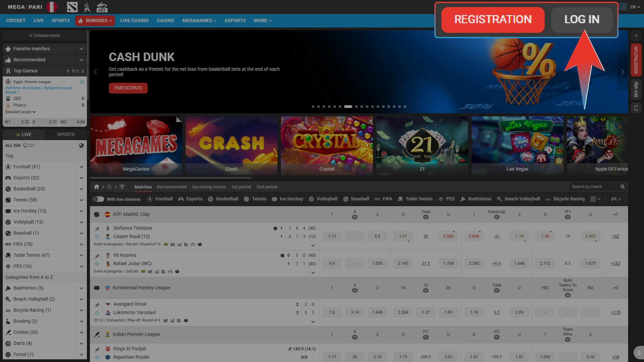Click Collapse block link
The width and height of the screenshot is (644, 362).
coord(45,36)
